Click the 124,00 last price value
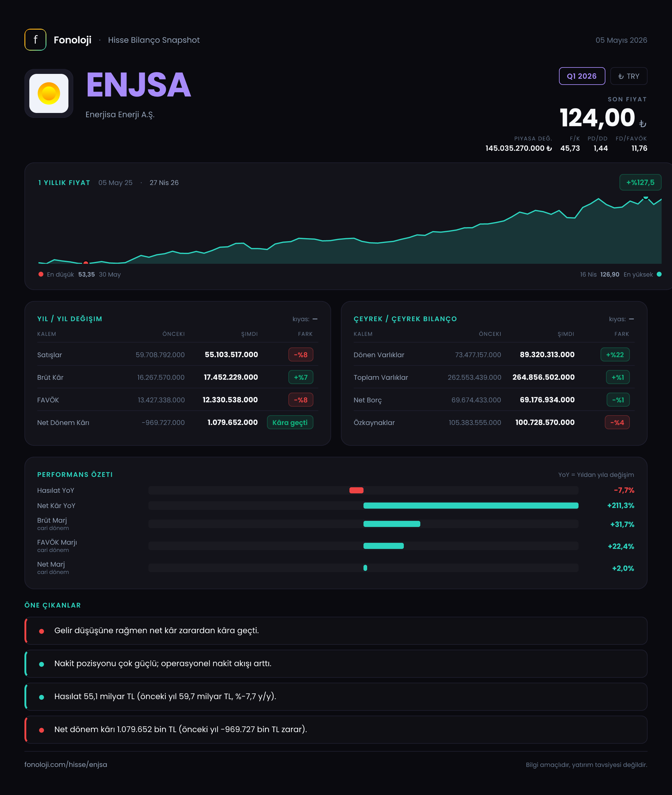The image size is (672, 795). (x=597, y=118)
